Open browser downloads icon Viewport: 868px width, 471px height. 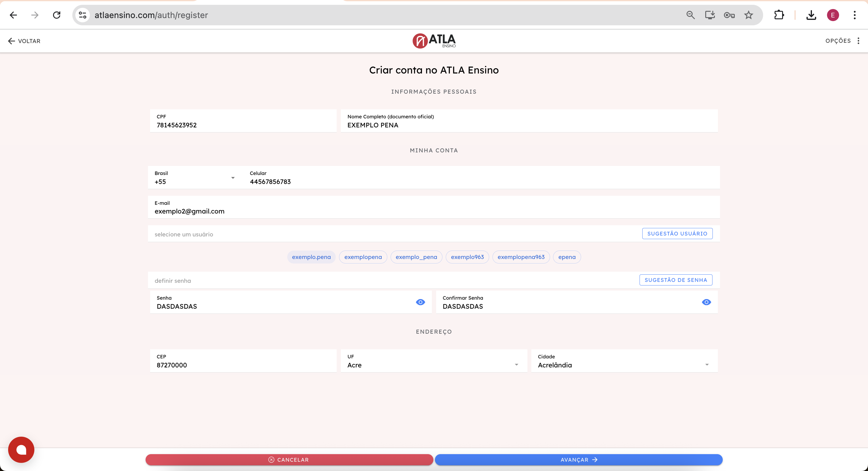(x=811, y=15)
